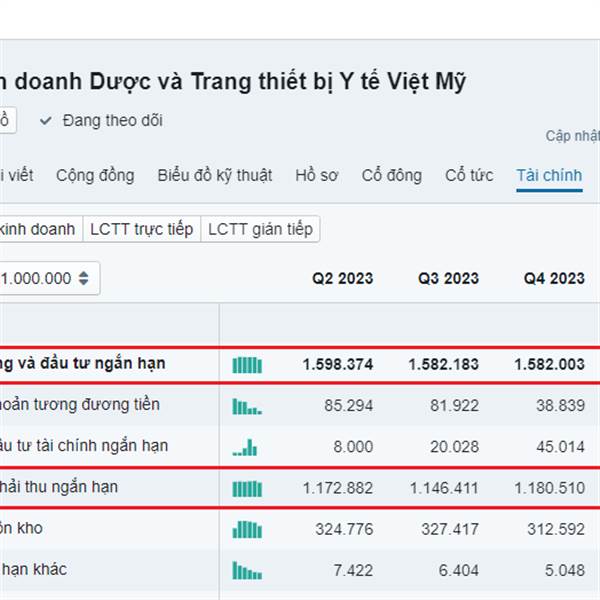The image size is (600, 600).
Task: Select the value 1.582.003
Action: coord(549,364)
